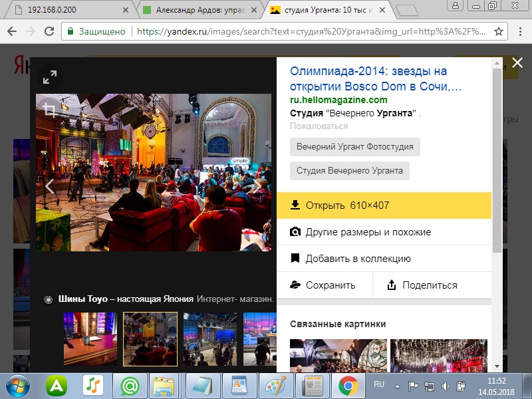
Task: Select the blue-lit studio crew thumbnail
Action: click(210, 339)
